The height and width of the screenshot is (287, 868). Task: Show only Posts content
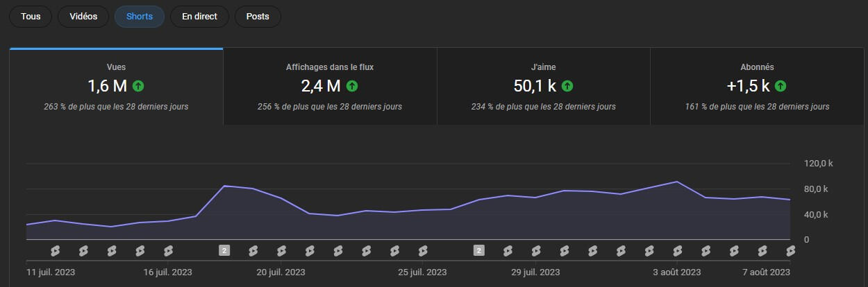[x=258, y=17]
